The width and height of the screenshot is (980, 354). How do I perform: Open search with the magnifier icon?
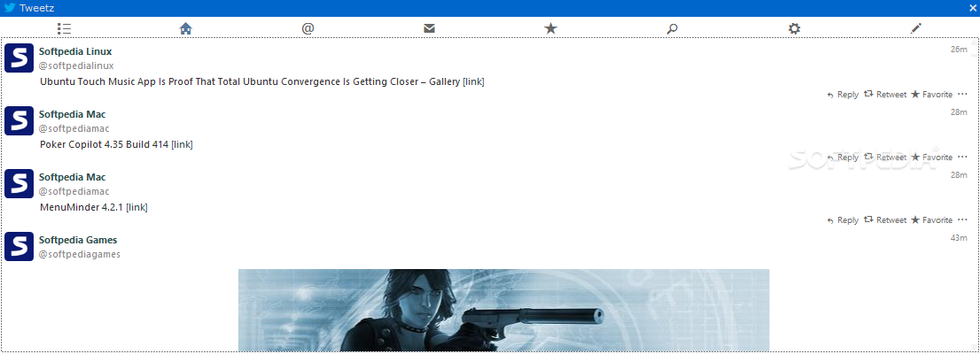(x=672, y=28)
